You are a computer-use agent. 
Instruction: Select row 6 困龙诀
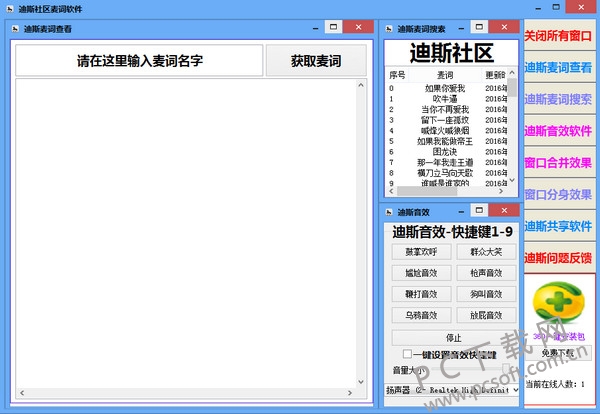[x=447, y=152]
